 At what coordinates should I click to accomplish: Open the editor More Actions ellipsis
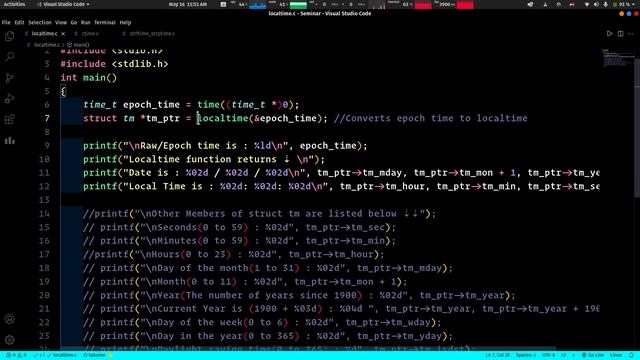tap(631, 33)
